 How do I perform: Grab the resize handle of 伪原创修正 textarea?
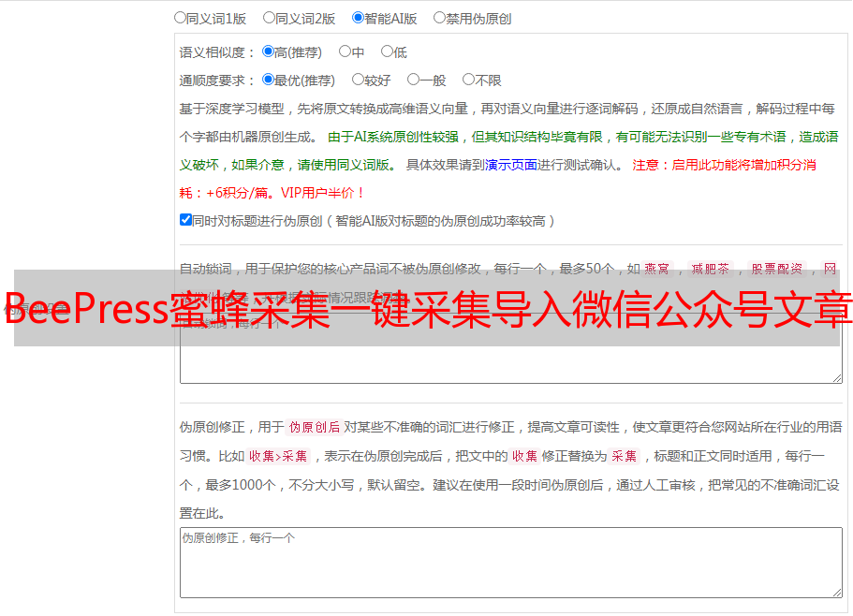click(x=837, y=594)
